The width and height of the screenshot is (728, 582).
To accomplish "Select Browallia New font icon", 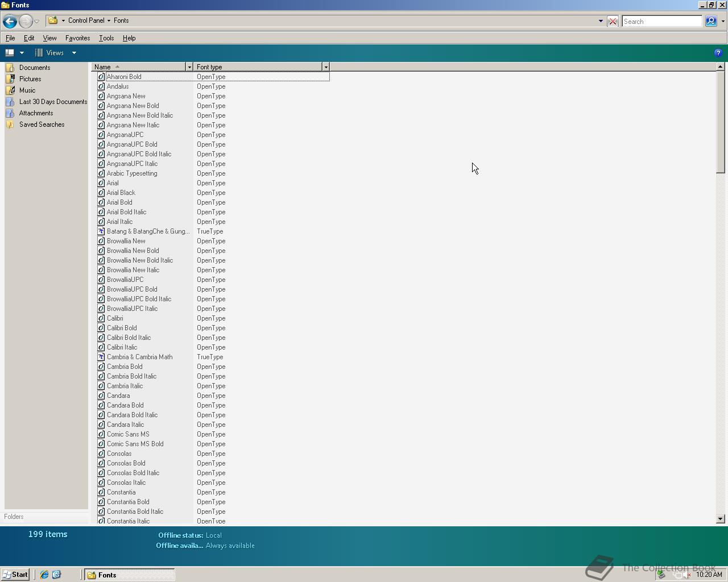I will (101, 241).
